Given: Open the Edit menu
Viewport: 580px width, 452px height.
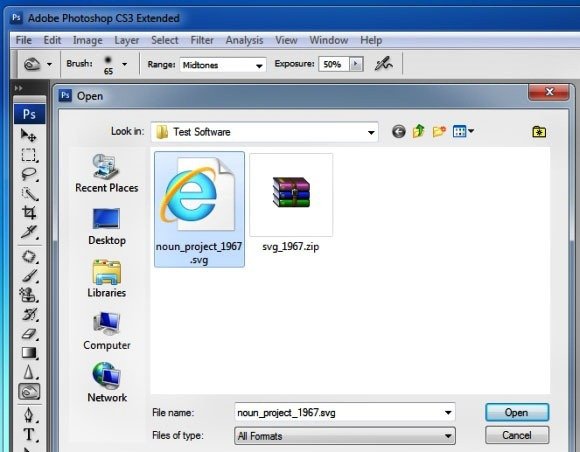Looking at the screenshot, I should tap(52, 40).
